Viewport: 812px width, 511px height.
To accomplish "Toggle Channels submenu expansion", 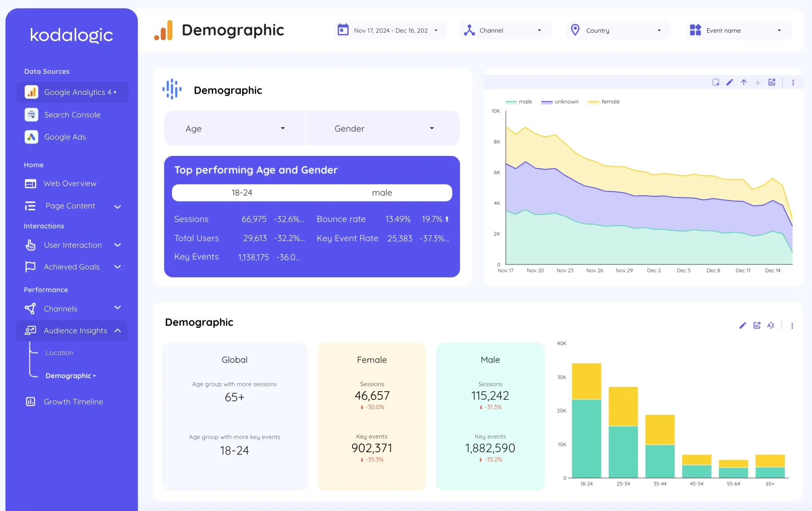I will pyautogui.click(x=118, y=308).
